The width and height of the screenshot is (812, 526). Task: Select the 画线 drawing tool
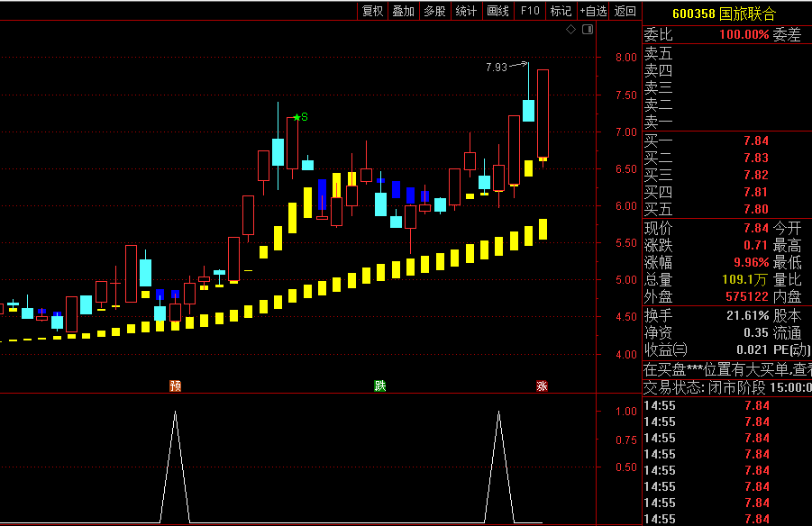[x=497, y=11]
